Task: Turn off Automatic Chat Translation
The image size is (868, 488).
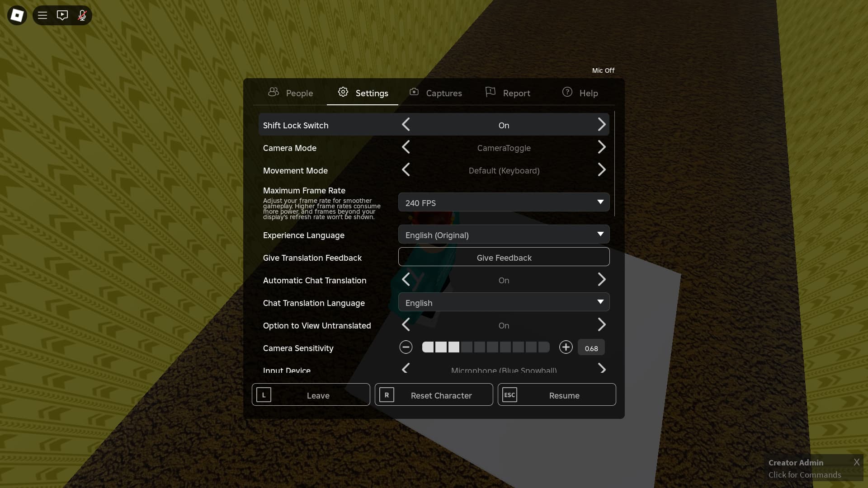Action: [406, 280]
